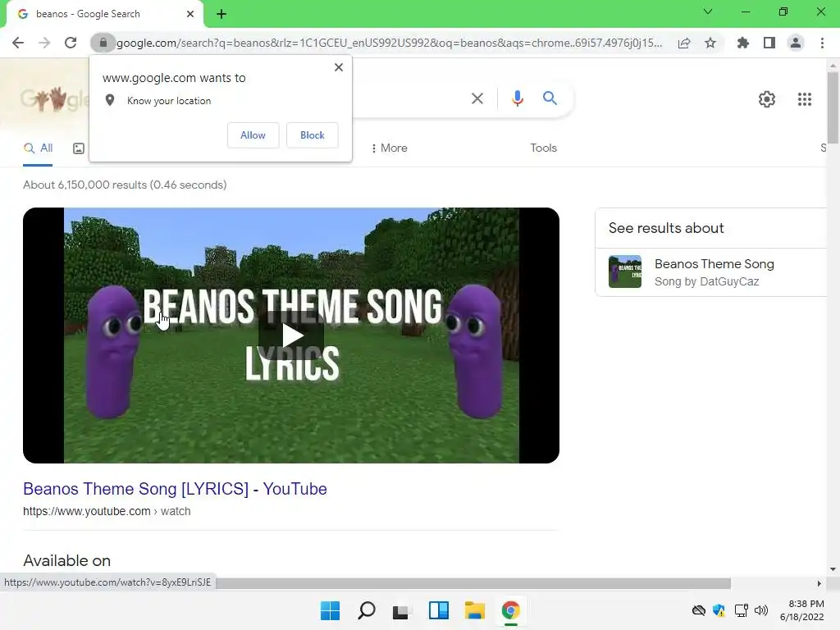The width and height of the screenshot is (840, 630).
Task: Submit search with magnifier icon
Action: coord(550,98)
